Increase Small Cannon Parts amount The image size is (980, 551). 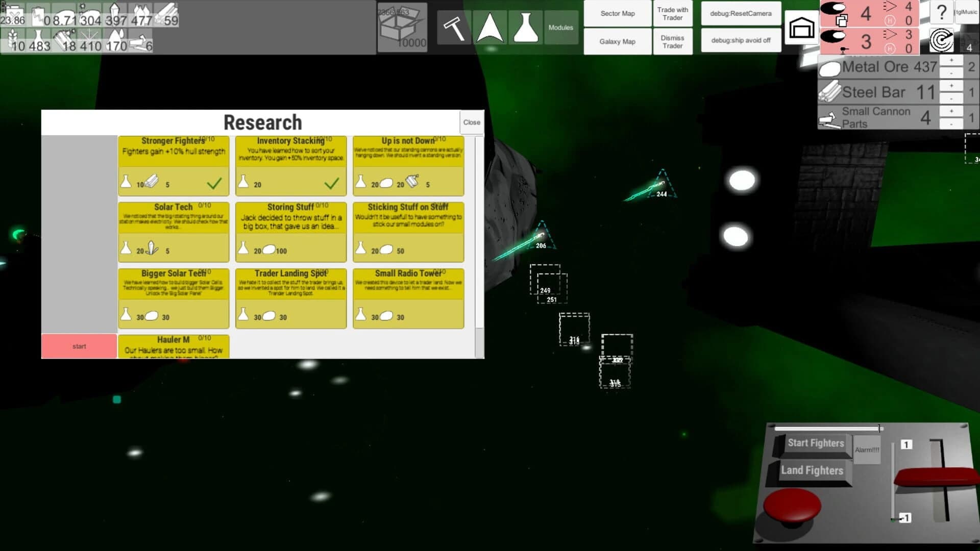coord(951,111)
